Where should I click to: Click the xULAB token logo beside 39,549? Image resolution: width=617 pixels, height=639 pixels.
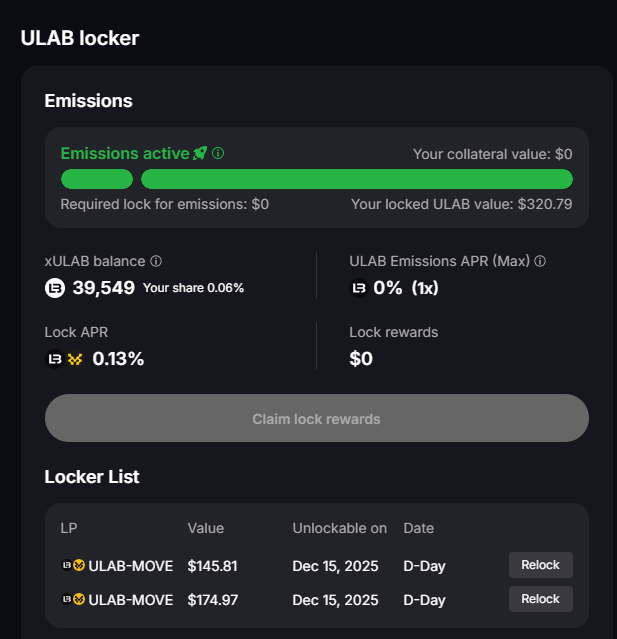(54, 288)
